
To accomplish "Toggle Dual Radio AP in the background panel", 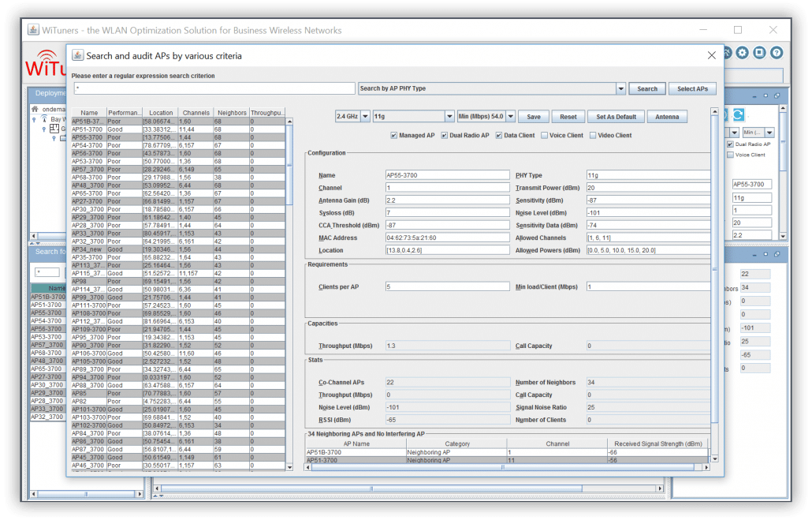I will tap(730, 144).
